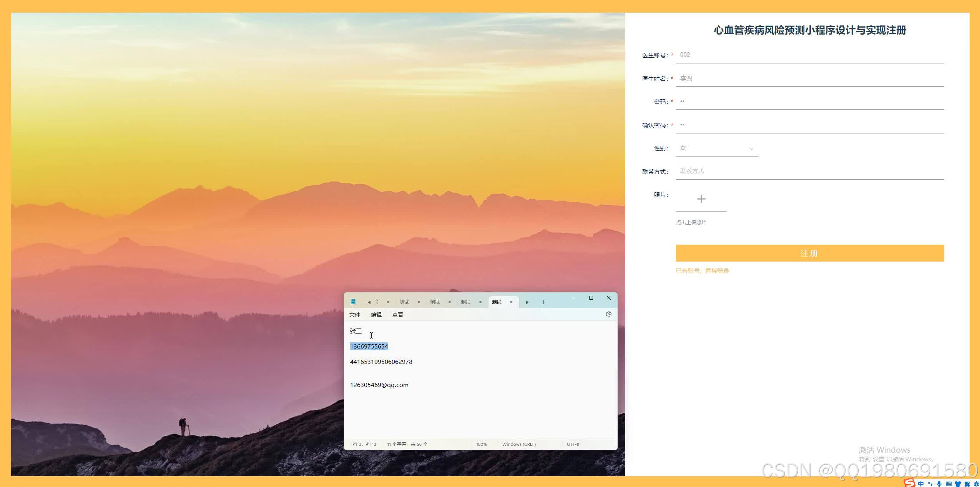
Task: Switch to first 测试 tab
Action: tap(404, 302)
